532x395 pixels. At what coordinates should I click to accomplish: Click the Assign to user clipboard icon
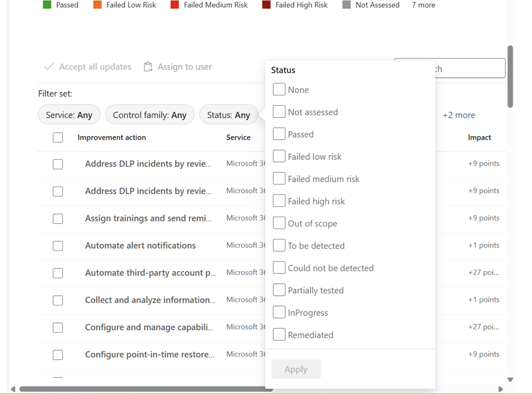coord(148,67)
